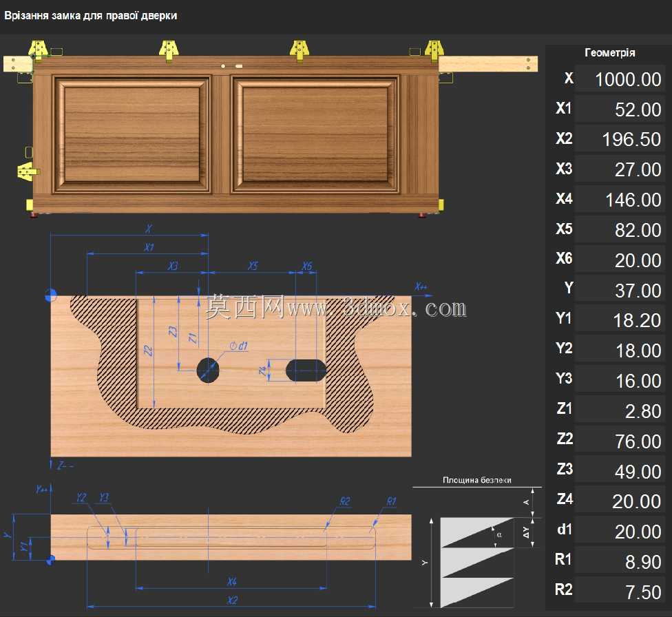Click the title Врізання замка для правої дверки

(90, 16)
